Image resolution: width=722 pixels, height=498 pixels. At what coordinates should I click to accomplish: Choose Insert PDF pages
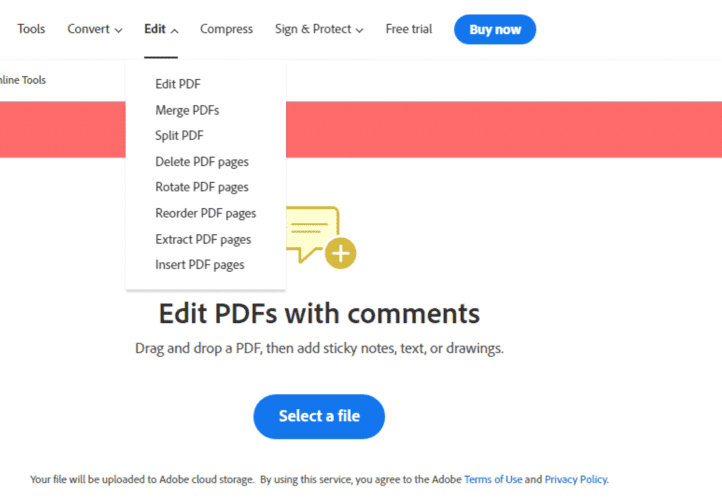click(199, 265)
